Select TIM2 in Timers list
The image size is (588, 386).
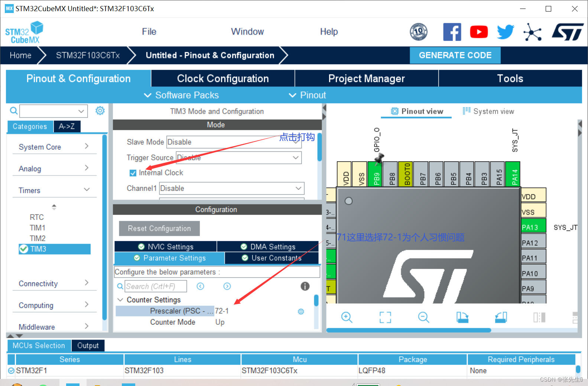(x=38, y=238)
